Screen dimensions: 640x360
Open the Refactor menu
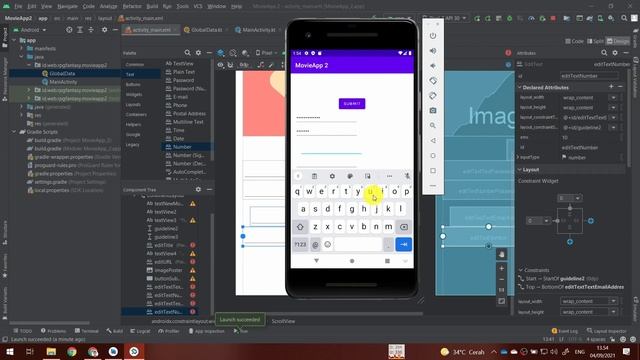click(x=132, y=6)
